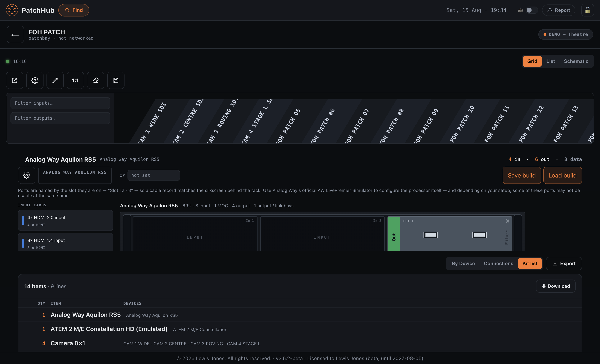Screen dimensions: 600x364
Task: Click the FOH PATCH 05 column header
Action: [x=288, y=126]
